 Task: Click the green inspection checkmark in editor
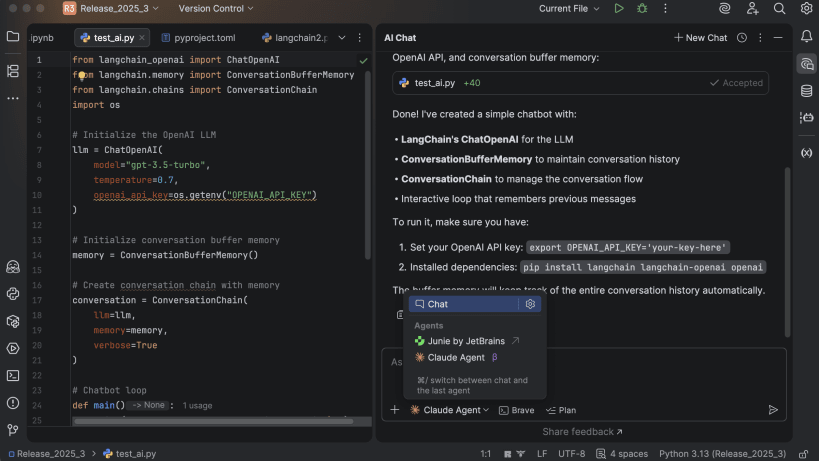tap(364, 61)
